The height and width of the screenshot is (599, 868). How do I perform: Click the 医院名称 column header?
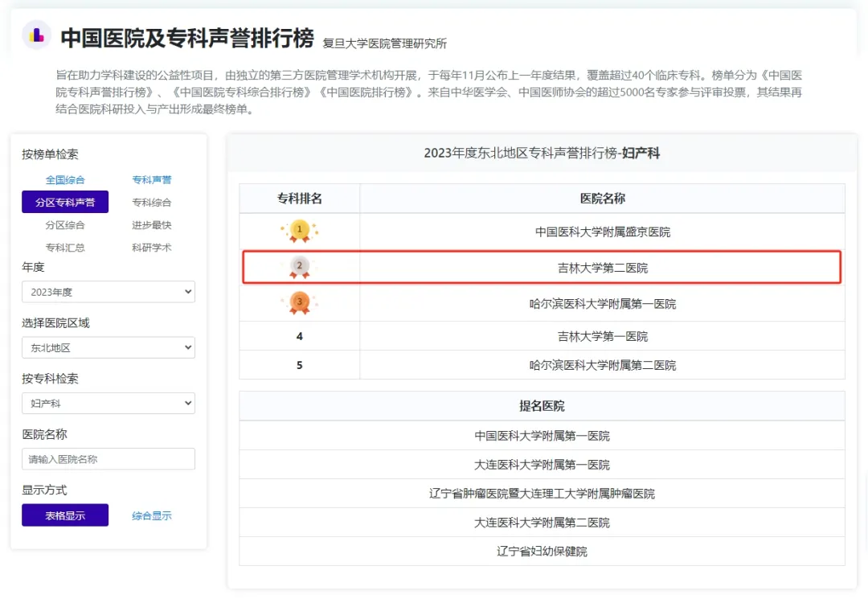coord(602,199)
